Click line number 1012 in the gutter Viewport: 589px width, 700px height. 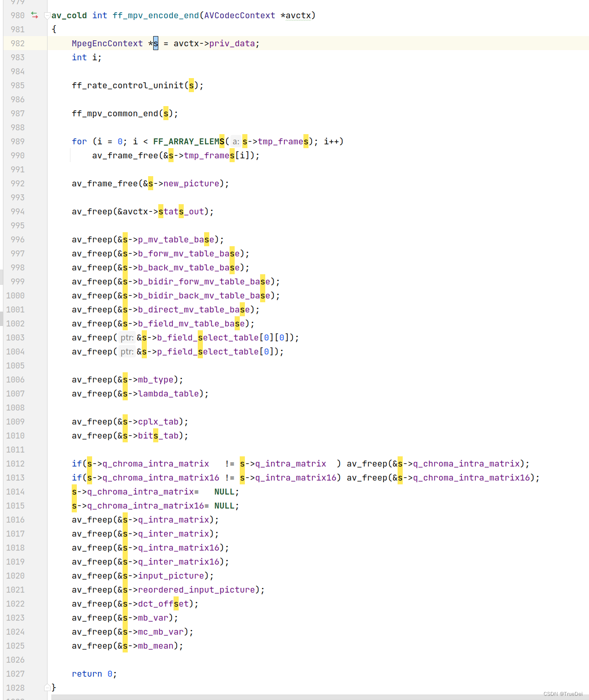tap(15, 464)
